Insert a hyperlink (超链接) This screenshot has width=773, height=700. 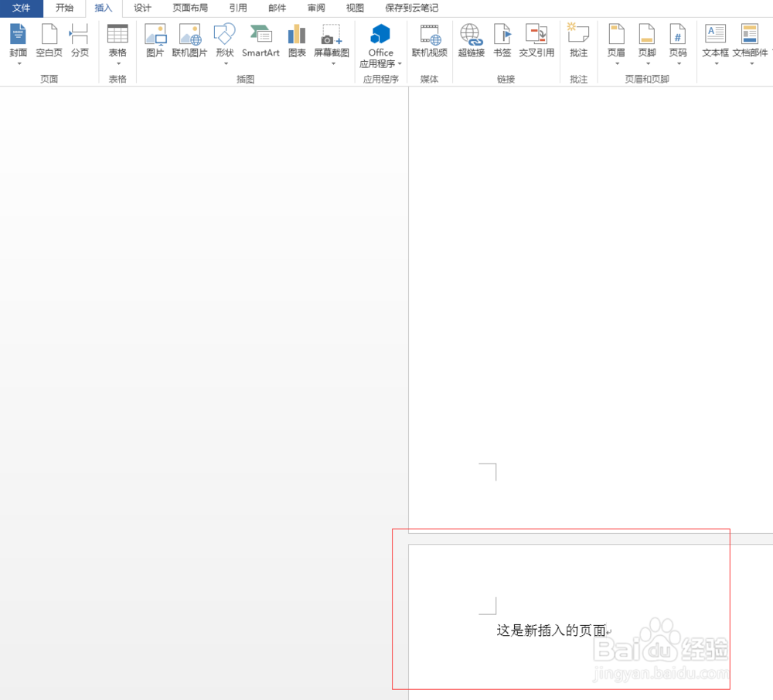(472, 41)
